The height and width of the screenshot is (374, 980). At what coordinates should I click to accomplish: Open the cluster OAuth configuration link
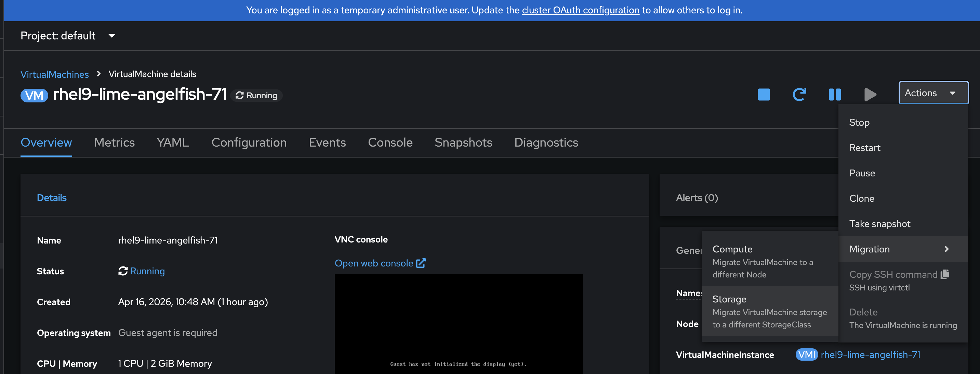pyautogui.click(x=580, y=10)
